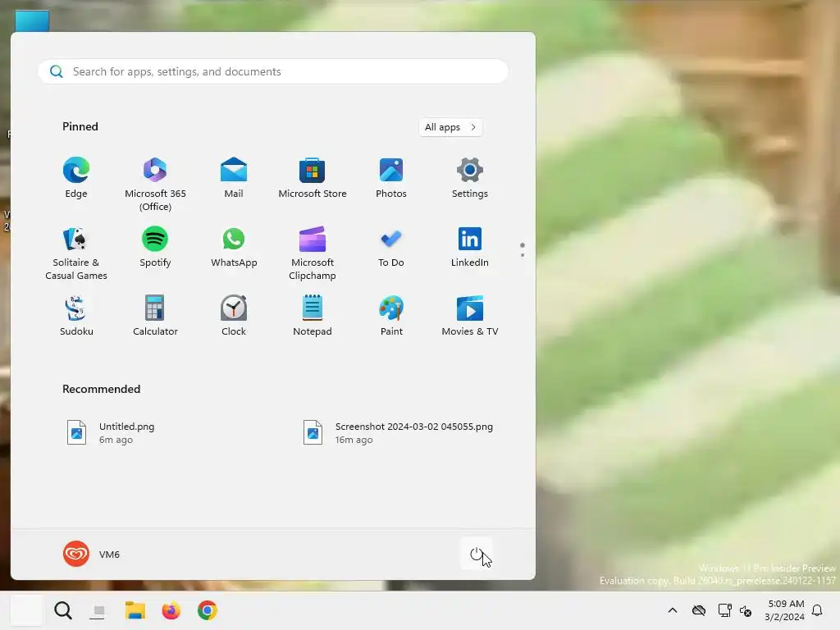Click the Start button on taskbar
The image size is (840, 630).
point(27,610)
